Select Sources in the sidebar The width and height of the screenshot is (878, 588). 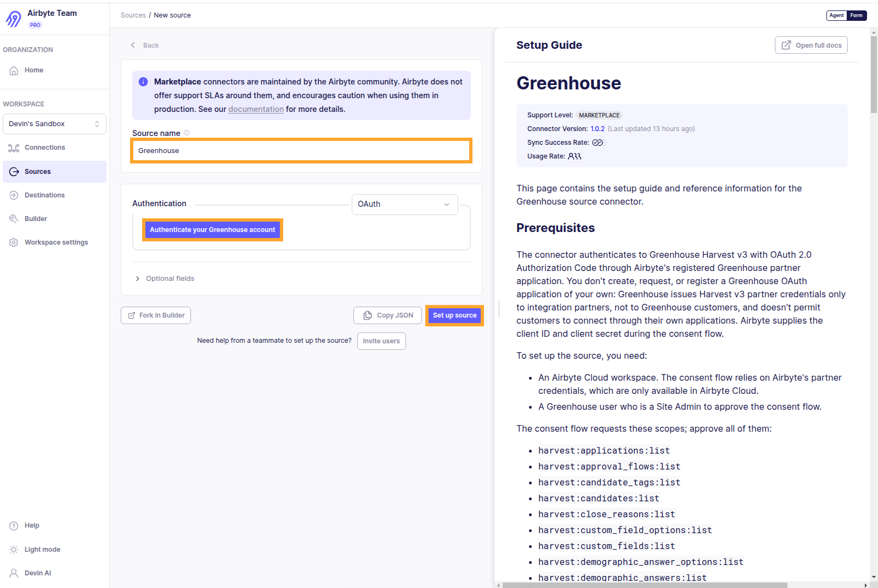click(x=54, y=172)
